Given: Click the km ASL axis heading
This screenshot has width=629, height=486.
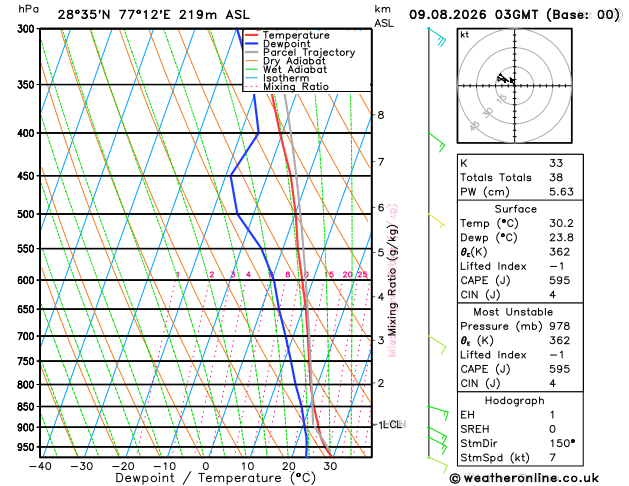Looking at the screenshot, I should (384, 16).
